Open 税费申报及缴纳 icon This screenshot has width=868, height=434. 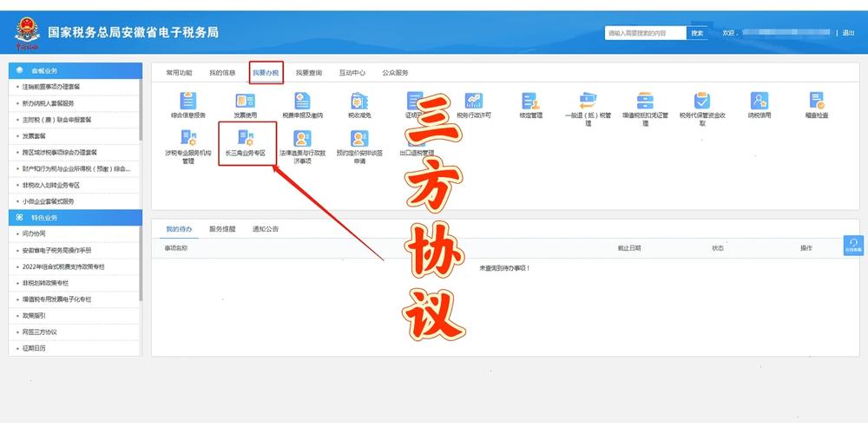pyautogui.click(x=302, y=101)
